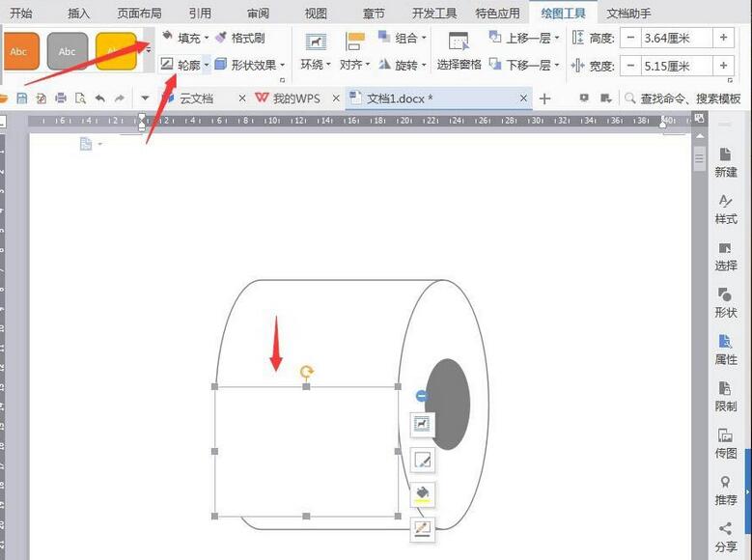This screenshot has width=752, height=560.
Task: Go to the 审阅 tab
Action: pyautogui.click(x=258, y=13)
